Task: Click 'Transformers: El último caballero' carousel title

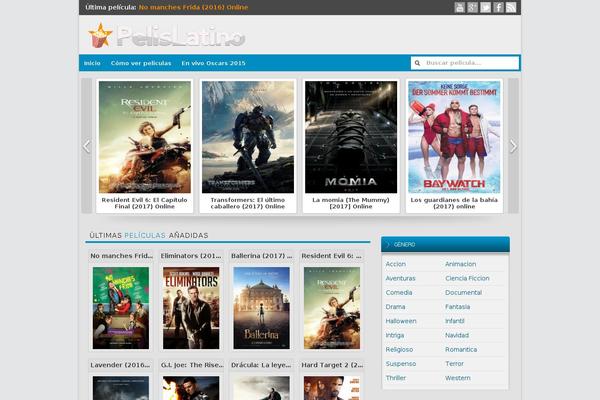Action: (248, 203)
